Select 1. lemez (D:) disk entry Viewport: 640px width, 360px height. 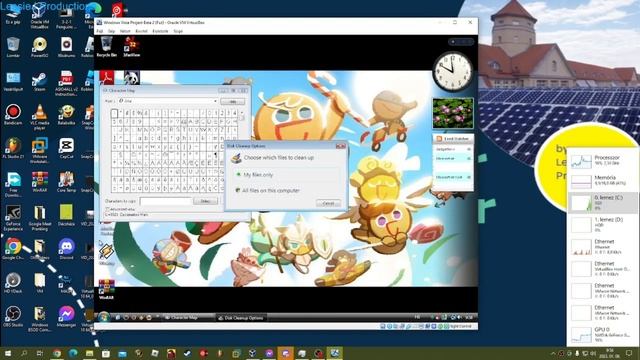(603, 224)
